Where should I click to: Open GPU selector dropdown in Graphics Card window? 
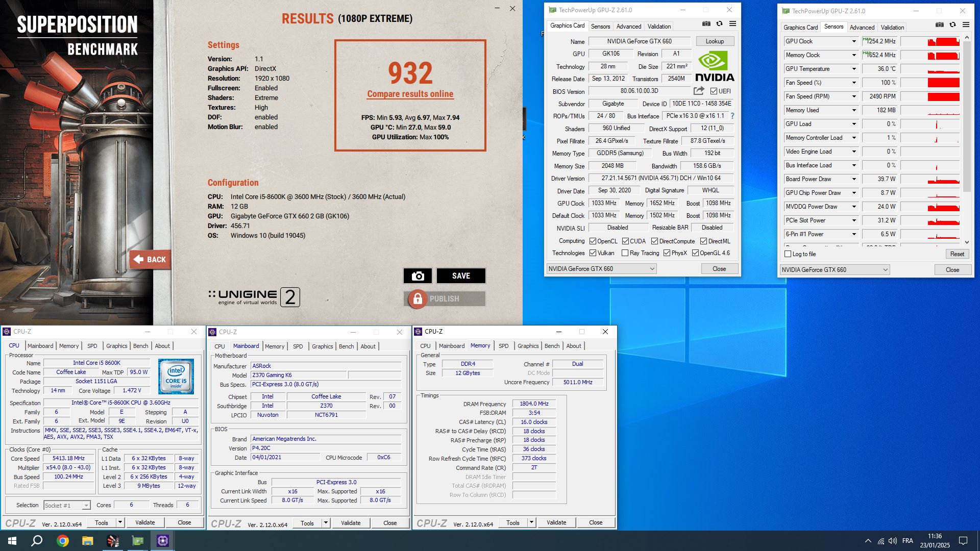click(601, 269)
